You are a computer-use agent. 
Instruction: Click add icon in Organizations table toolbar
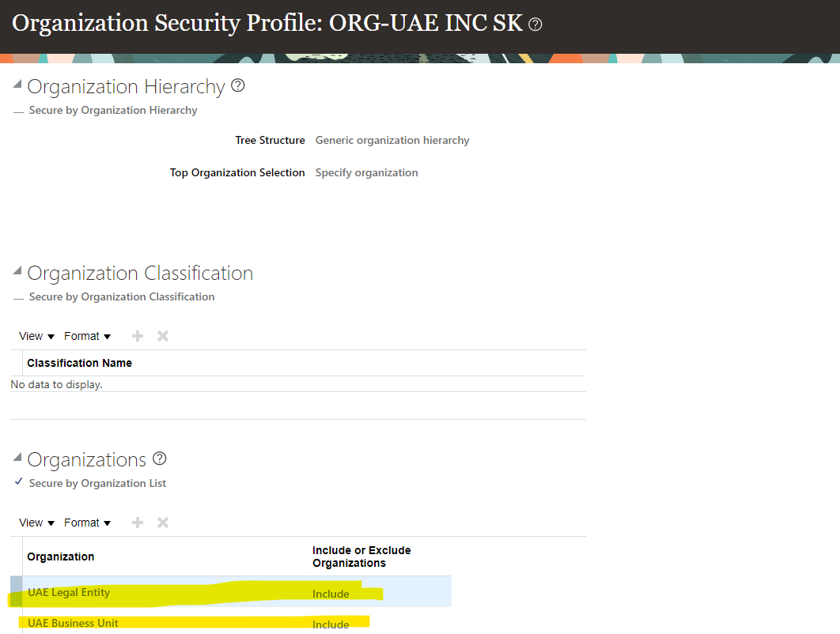[138, 523]
